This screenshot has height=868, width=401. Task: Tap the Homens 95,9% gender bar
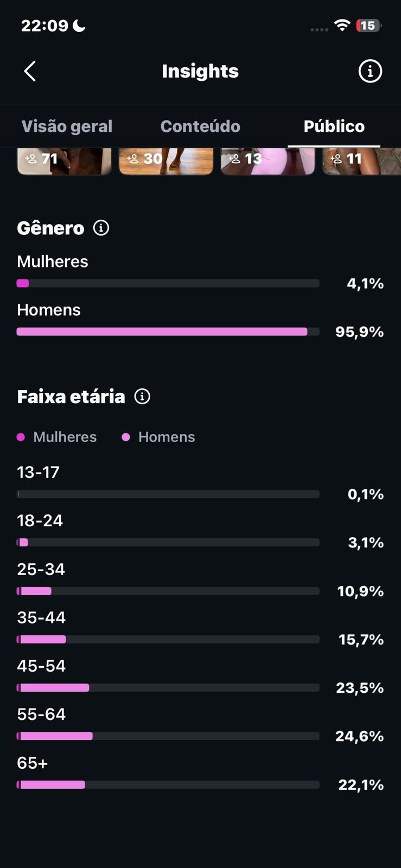(168, 331)
